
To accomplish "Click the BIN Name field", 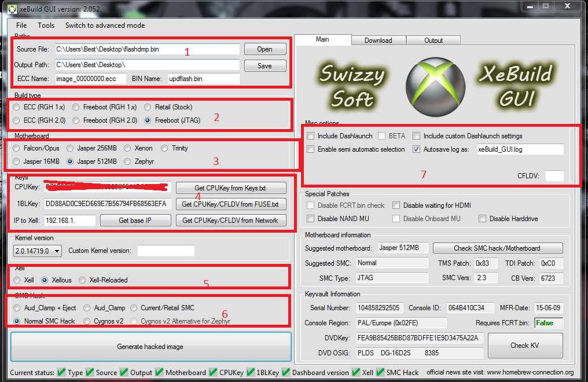I will coord(204,79).
